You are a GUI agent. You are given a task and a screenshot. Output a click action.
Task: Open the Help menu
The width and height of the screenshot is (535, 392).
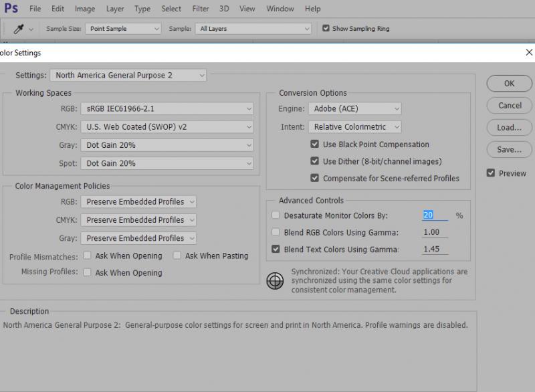point(312,9)
